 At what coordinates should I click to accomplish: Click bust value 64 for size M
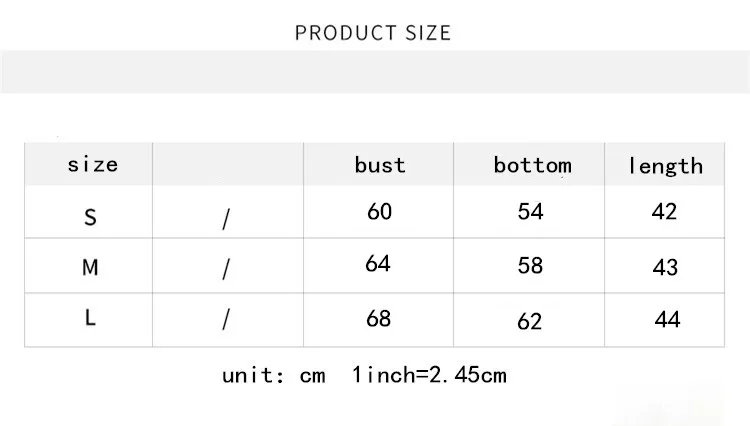click(378, 263)
